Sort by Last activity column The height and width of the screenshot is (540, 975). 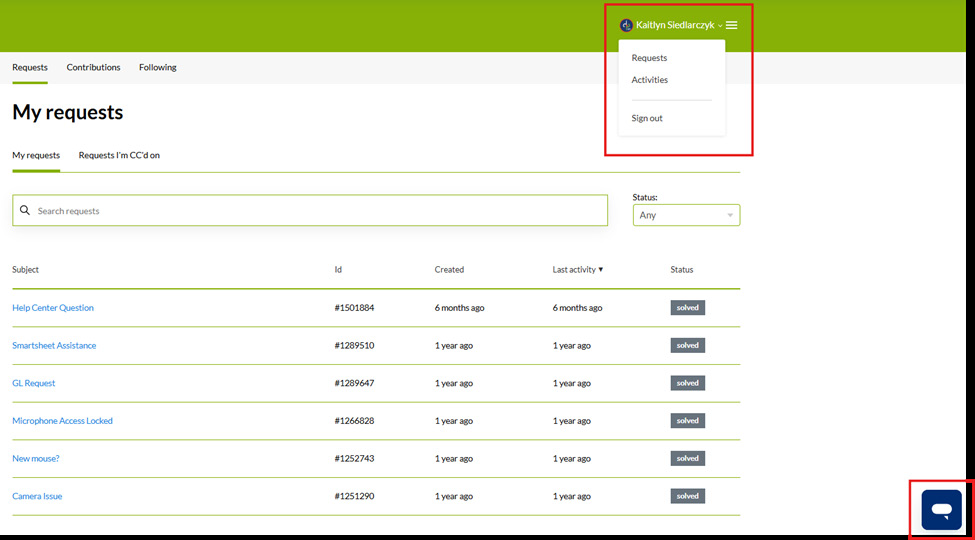coord(577,270)
